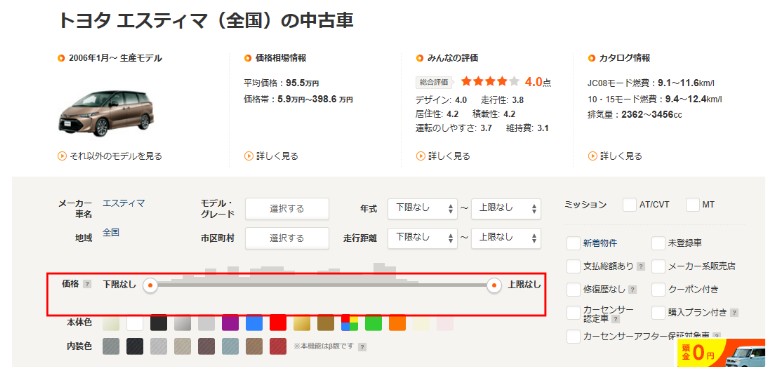This screenshot has width=779, height=378.
Task: Select white body color swatch
Action: pos(135,322)
